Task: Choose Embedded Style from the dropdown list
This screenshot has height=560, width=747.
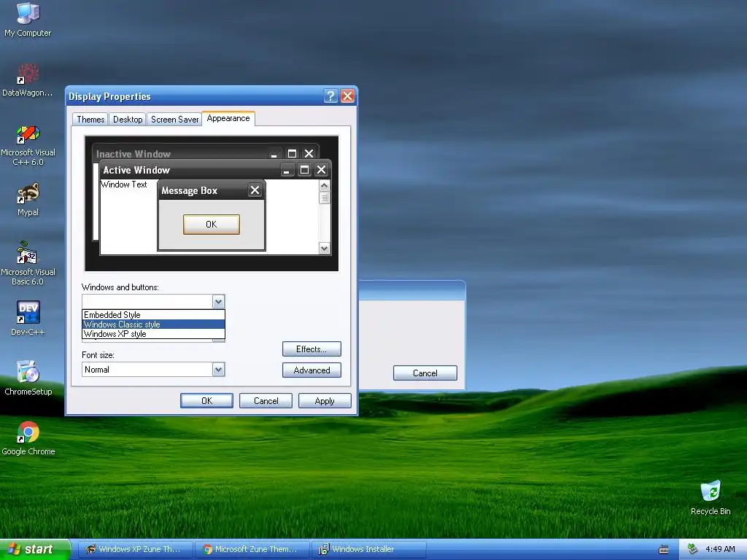Action: coord(153,315)
